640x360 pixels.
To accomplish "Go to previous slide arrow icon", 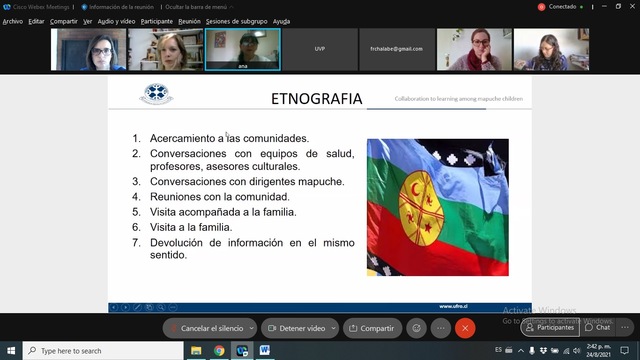I will point(114,307).
